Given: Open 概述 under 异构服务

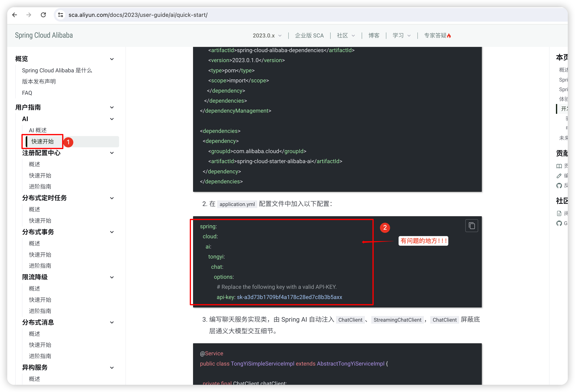Looking at the screenshot, I should coord(34,379).
